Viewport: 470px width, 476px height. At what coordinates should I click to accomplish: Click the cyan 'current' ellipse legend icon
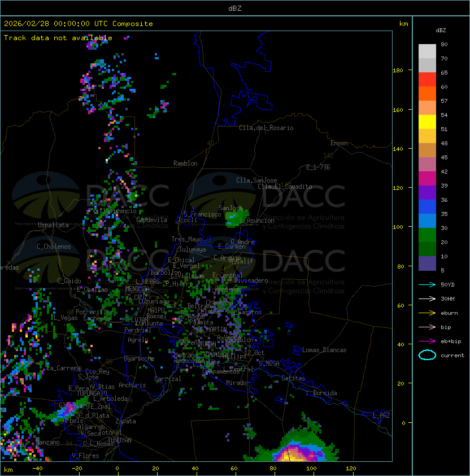pyautogui.click(x=427, y=355)
